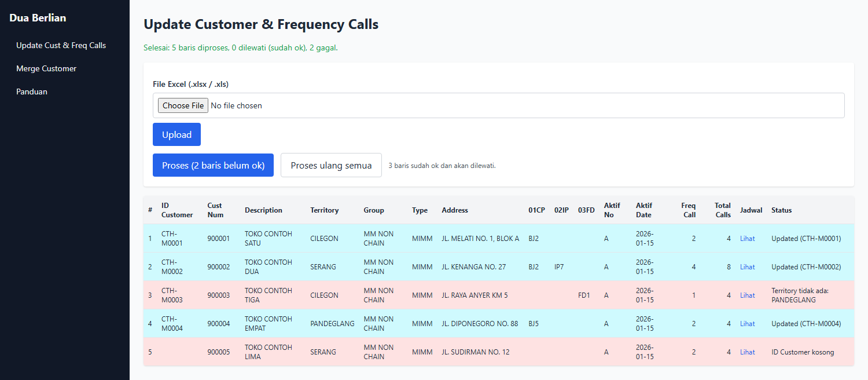
Task: Click status Territory tidak ada: PANDEGLANG
Action: pyautogui.click(x=800, y=295)
